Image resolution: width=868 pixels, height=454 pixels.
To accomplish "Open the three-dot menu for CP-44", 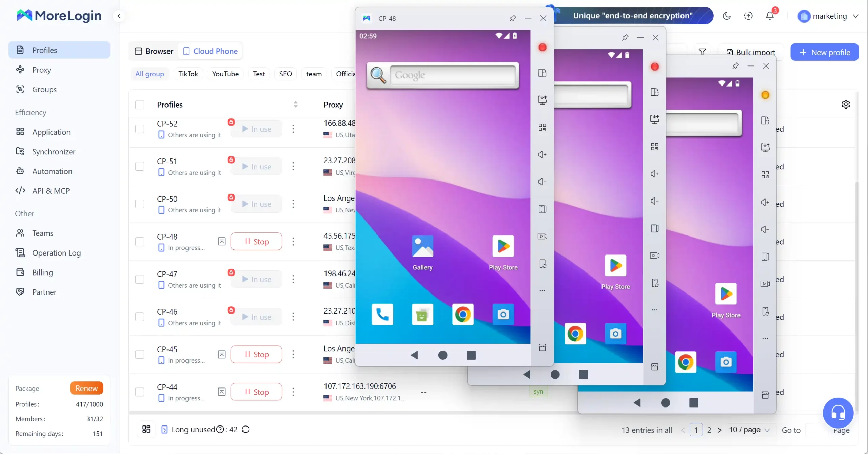I will pyautogui.click(x=293, y=392).
